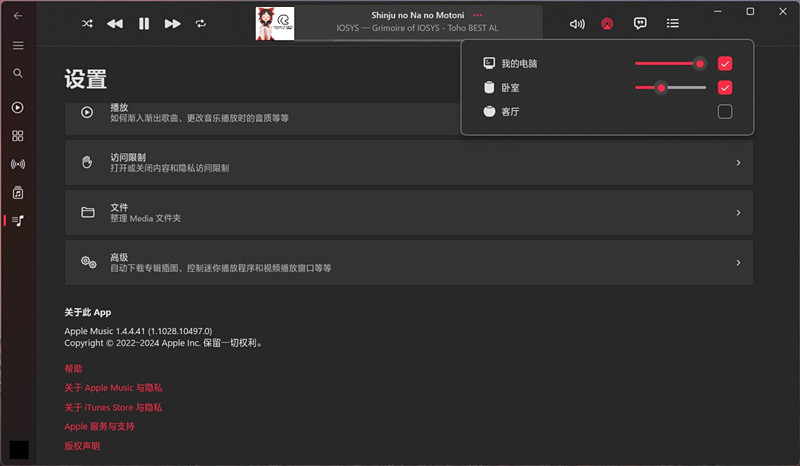Toggle shuffle playback

(87, 23)
